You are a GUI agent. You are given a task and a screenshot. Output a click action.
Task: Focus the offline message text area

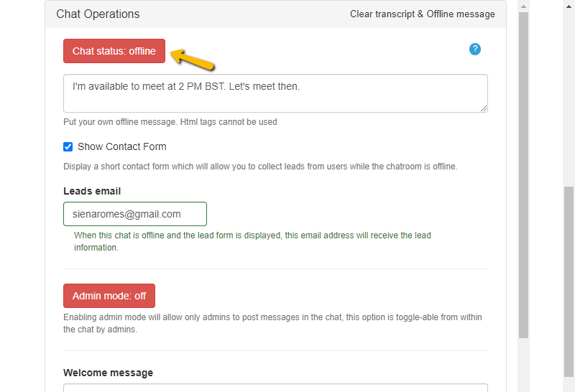[275, 93]
